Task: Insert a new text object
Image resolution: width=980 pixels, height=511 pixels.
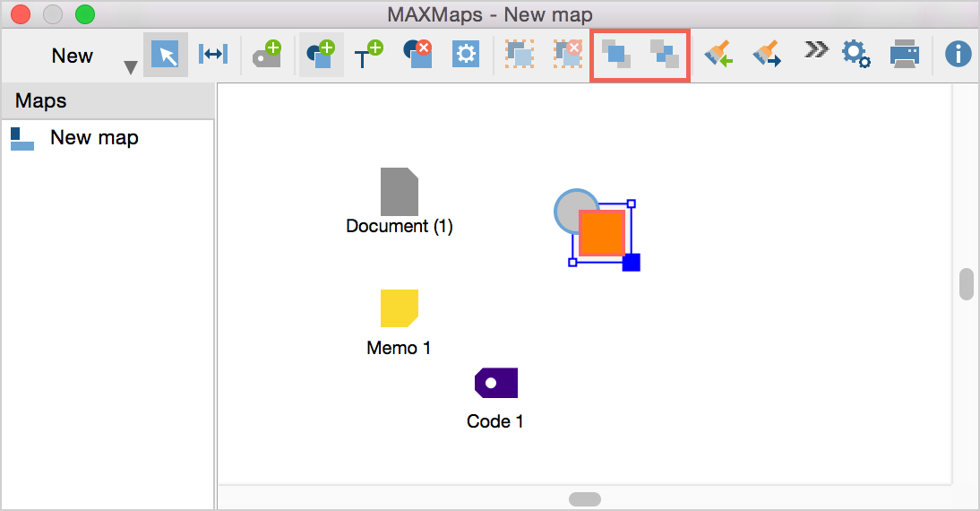Action: pos(368,55)
